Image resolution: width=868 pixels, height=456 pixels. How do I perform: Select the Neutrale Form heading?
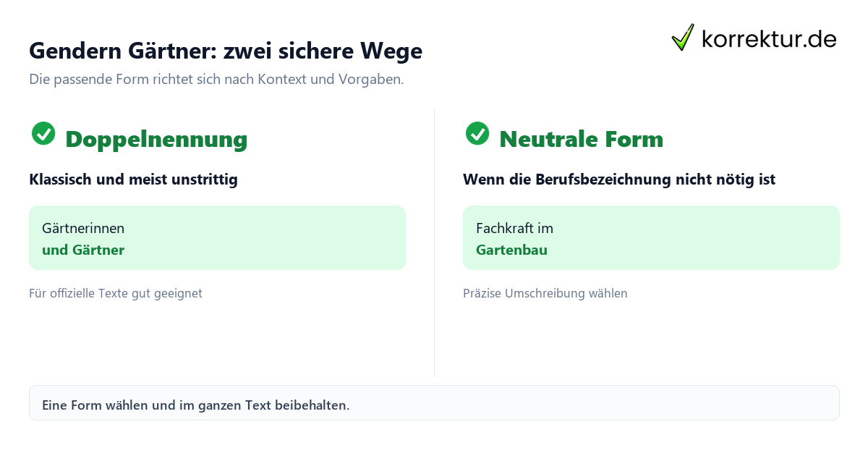pyautogui.click(x=581, y=139)
